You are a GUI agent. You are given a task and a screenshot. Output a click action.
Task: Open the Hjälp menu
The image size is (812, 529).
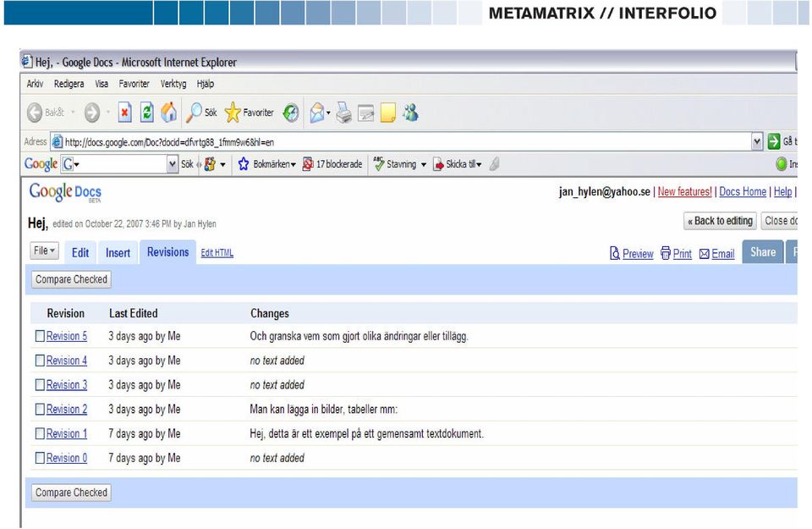205,84
